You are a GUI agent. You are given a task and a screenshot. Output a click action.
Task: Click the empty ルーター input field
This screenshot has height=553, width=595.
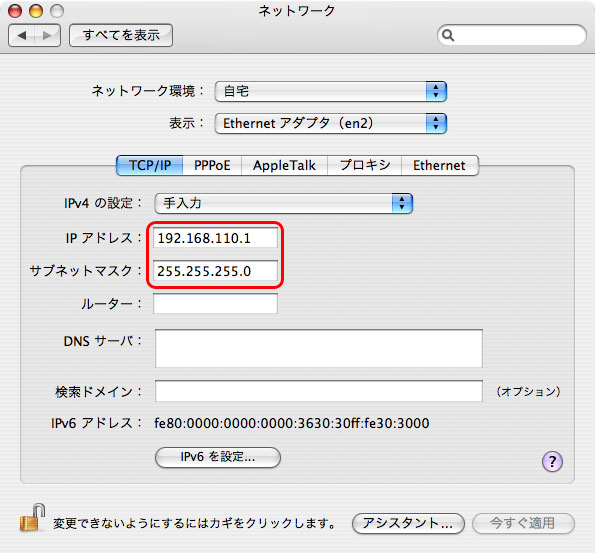click(215, 304)
